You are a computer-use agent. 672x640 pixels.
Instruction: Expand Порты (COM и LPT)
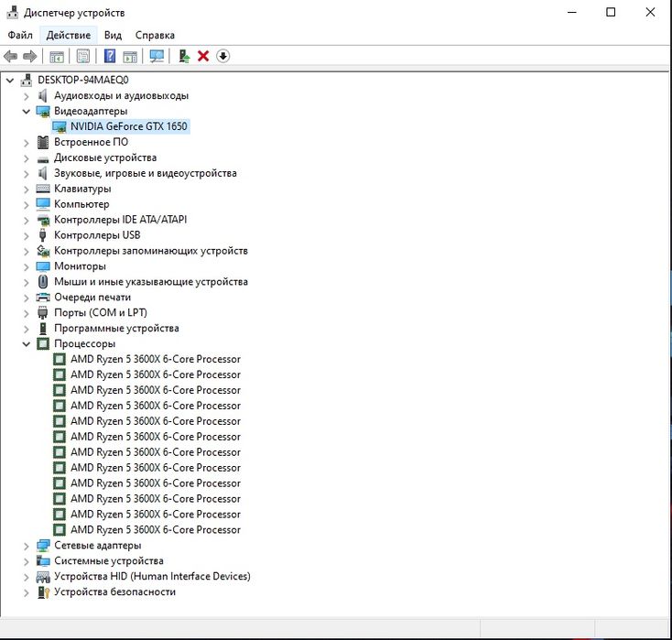(x=27, y=313)
